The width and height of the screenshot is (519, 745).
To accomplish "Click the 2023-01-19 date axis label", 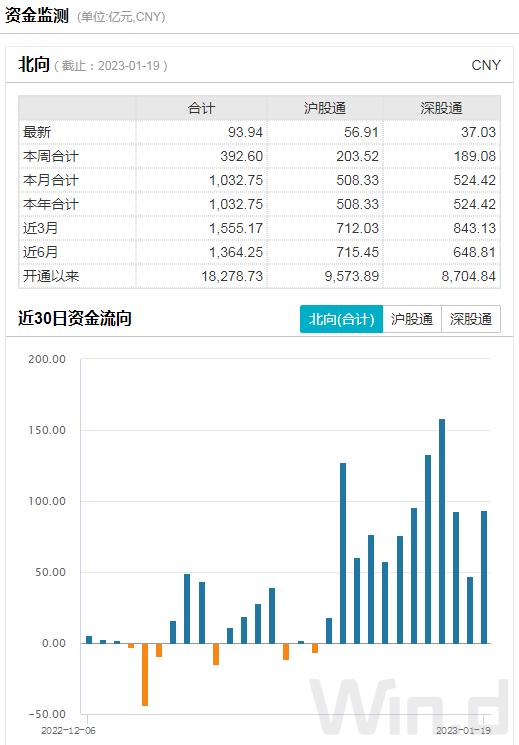I will coord(463,730).
